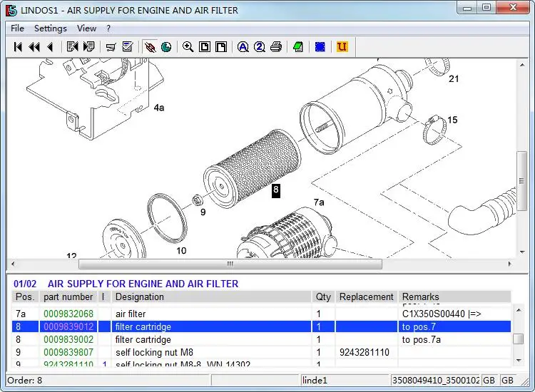Click the LINDOS1 title bar app icon
This screenshot has width=535, height=392.
tap(11, 11)
